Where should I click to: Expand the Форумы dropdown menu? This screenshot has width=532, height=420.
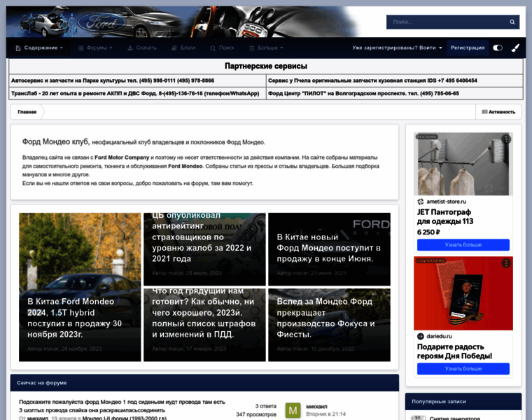[95, 48]
